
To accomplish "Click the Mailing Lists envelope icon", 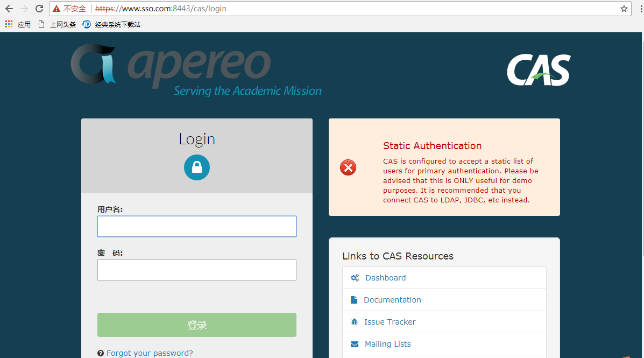I will point(354,343).
